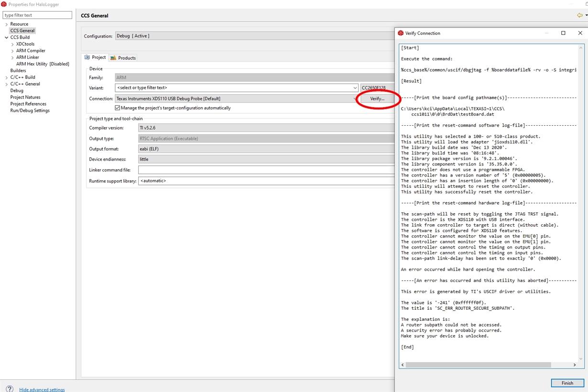Screen dimensions: 588x392
Task: Close the Verify Connection dialog
Action: click(x=580, y=33)
